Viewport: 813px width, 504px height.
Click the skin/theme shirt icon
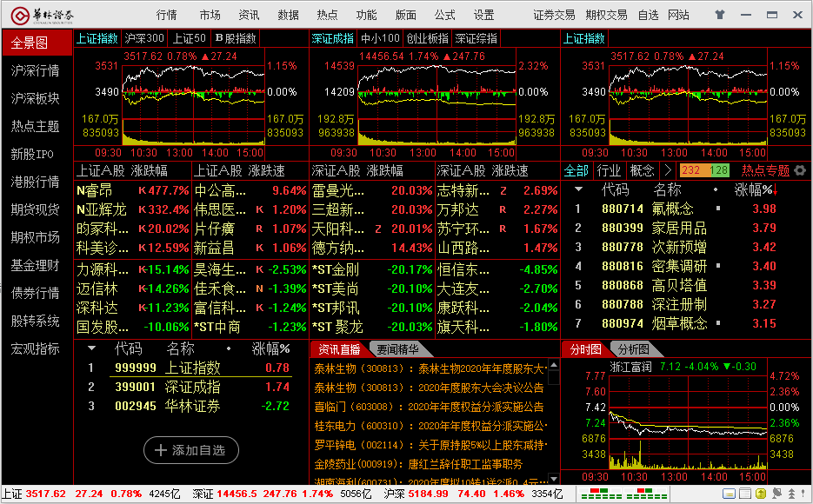(x=719, y=15)
